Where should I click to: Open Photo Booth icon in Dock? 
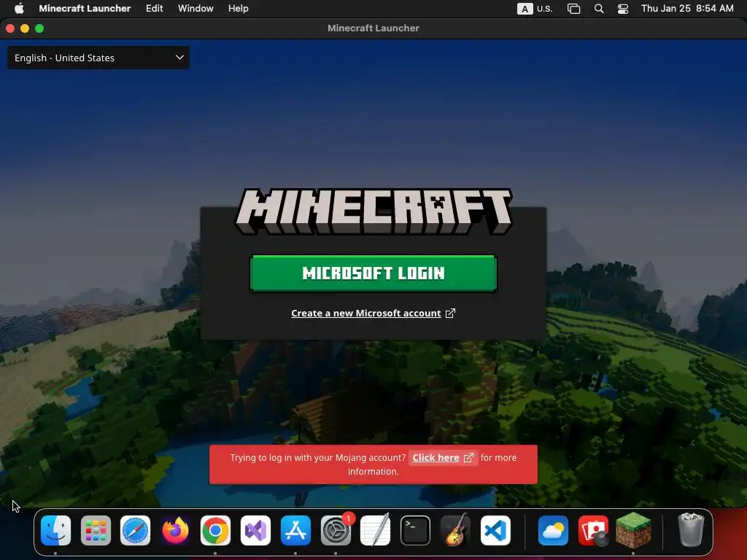pyautogui.click(x=593, y=530)
